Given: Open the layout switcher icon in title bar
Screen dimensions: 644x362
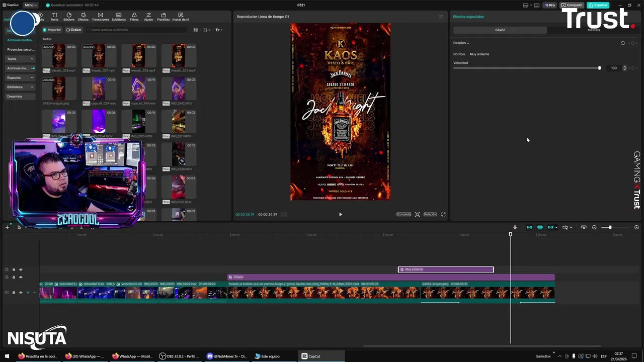Looking at the screenshot, I should 526,5.
